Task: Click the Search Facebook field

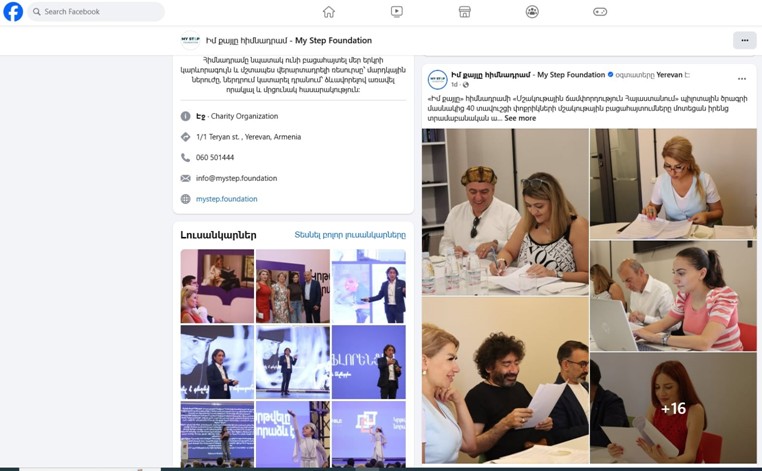Action: pos(96,12)
